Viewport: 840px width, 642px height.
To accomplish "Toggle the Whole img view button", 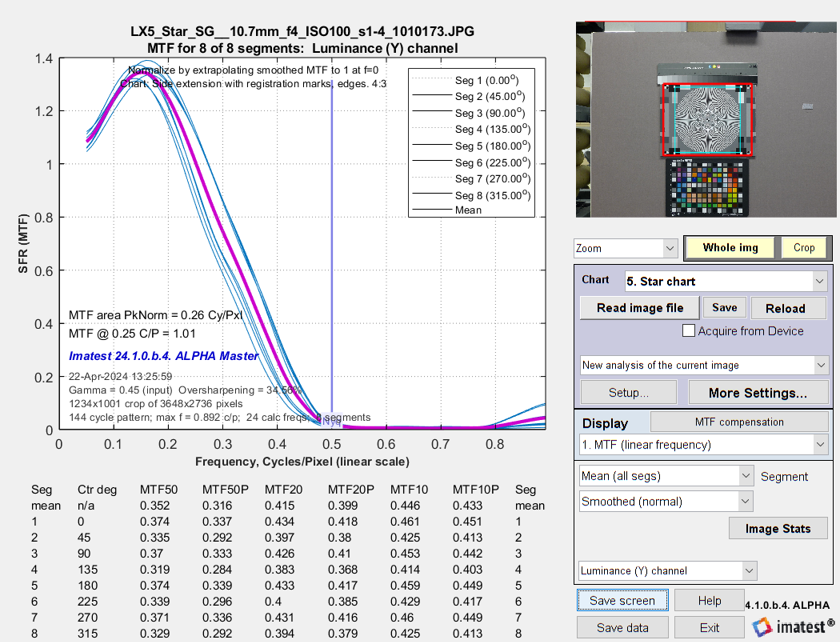I will pos(730,247).
